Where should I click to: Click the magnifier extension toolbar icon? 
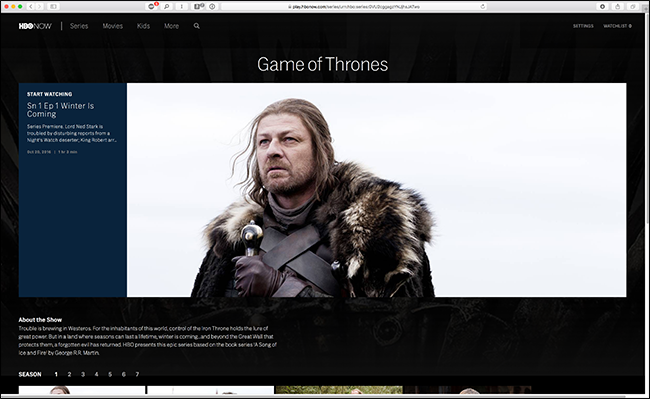pyautogui.click(x=167, y=7)
